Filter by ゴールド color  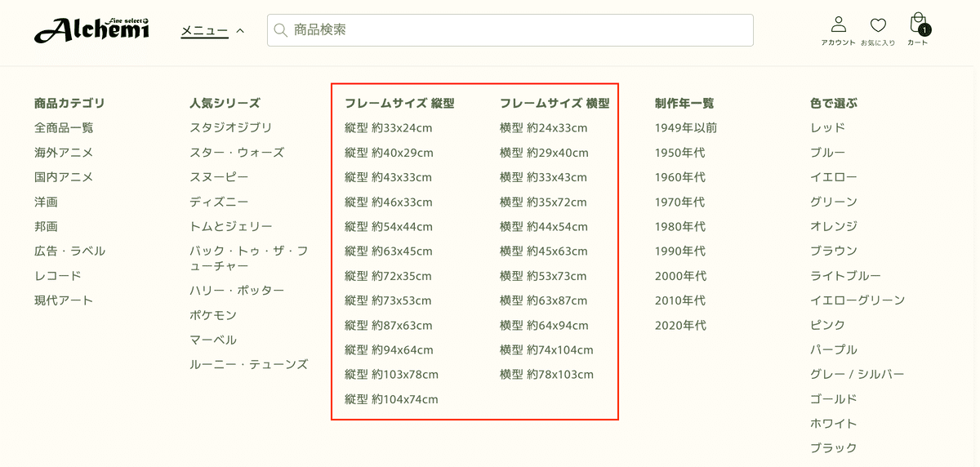point(833,399)
